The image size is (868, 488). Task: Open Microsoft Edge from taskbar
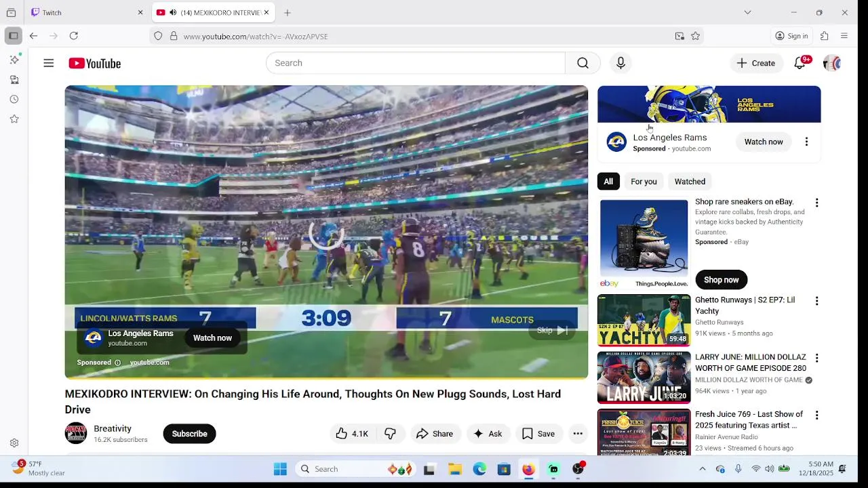click(479, 469)
